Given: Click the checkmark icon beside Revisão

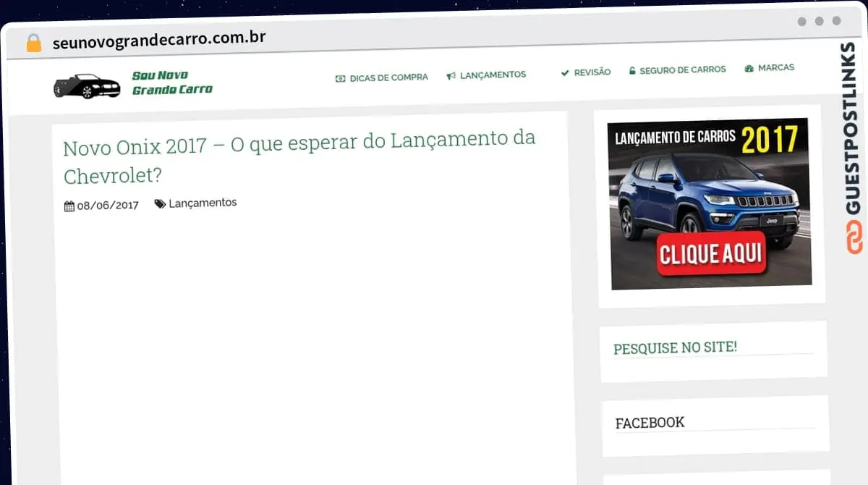Looking at the screenshot, I should [565, 72].
